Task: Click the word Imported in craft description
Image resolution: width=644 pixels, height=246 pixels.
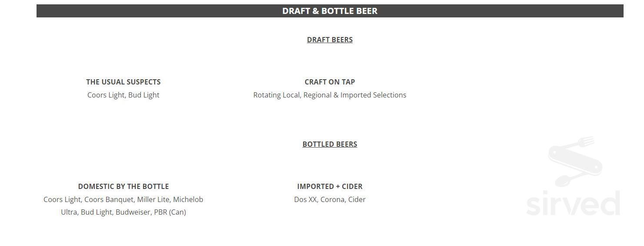Action: coord(356,95)
